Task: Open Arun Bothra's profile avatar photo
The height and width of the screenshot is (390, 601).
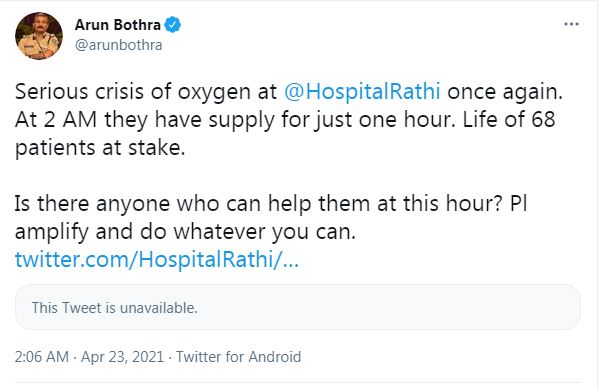Action: (39, 36)
